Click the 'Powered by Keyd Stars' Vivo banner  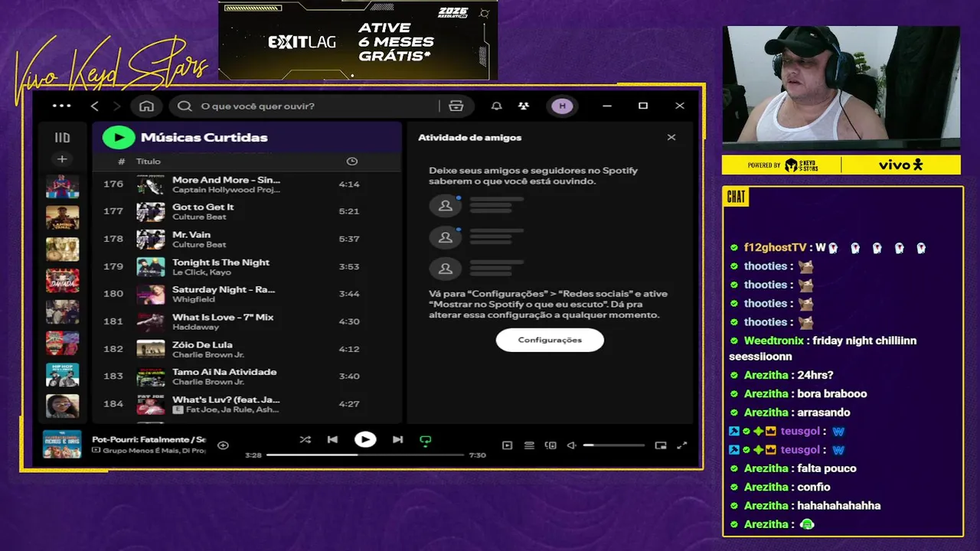click(841, 165)
